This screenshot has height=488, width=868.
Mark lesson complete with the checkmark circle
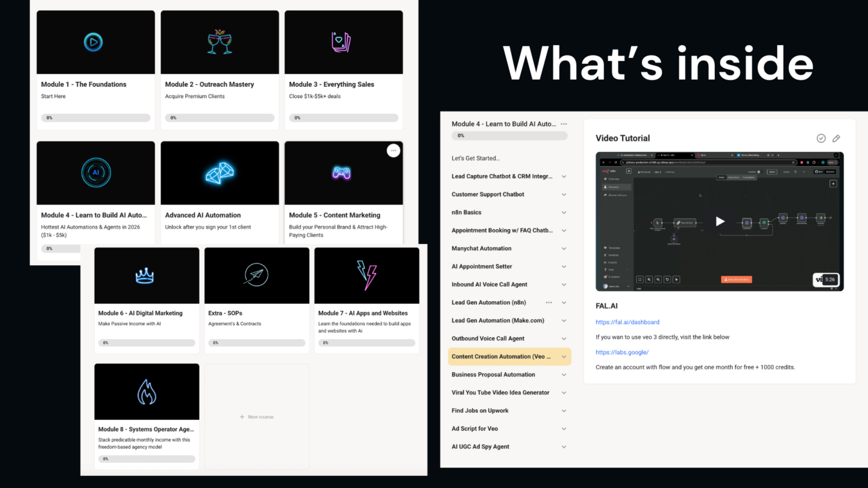coord(821,139)
